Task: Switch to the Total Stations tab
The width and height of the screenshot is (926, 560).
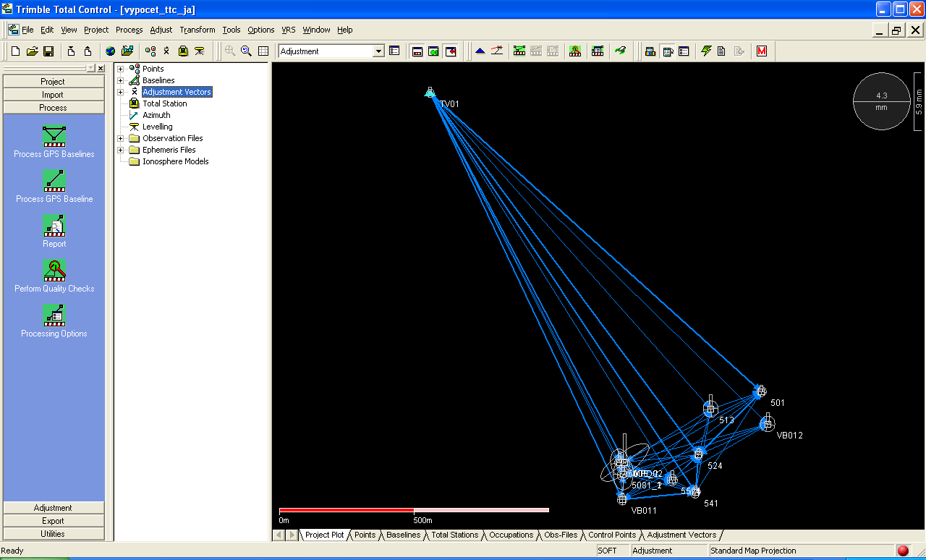Action: [454, 535]
